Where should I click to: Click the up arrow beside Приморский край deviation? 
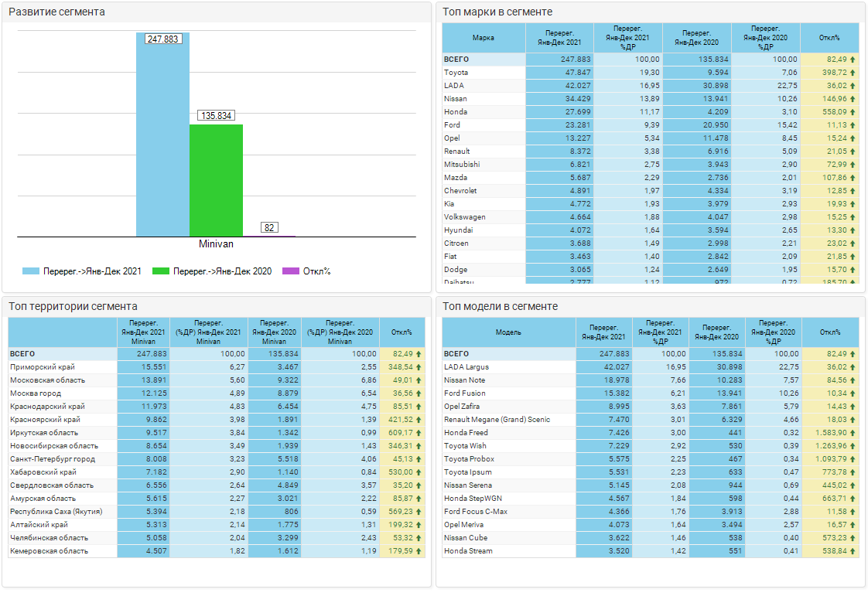click(419, 367)
